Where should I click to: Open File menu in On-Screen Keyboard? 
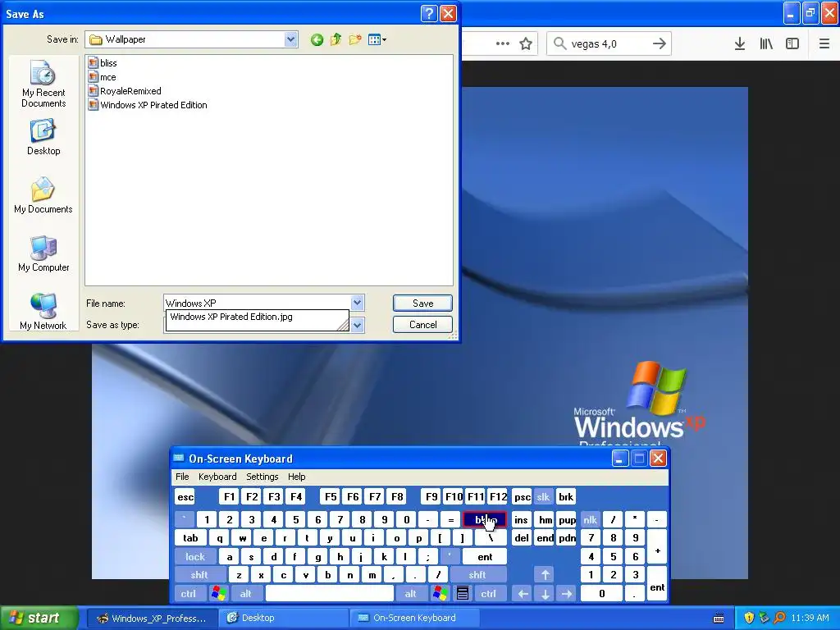(x=182, y=477)
